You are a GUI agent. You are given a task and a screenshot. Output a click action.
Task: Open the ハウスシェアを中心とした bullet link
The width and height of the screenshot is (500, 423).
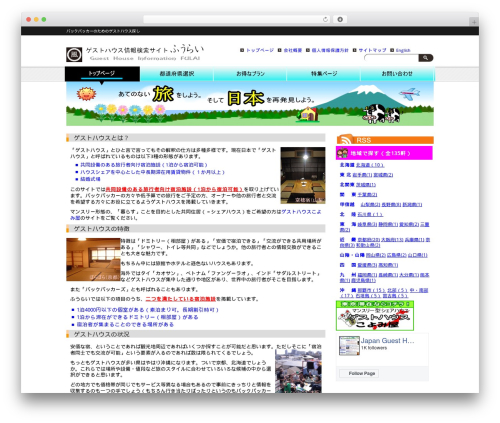click(x=152, y=172)
